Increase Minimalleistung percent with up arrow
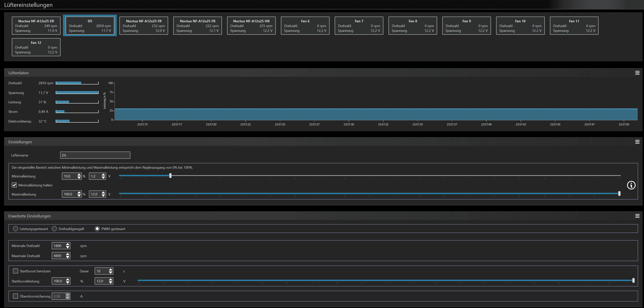 79,175
